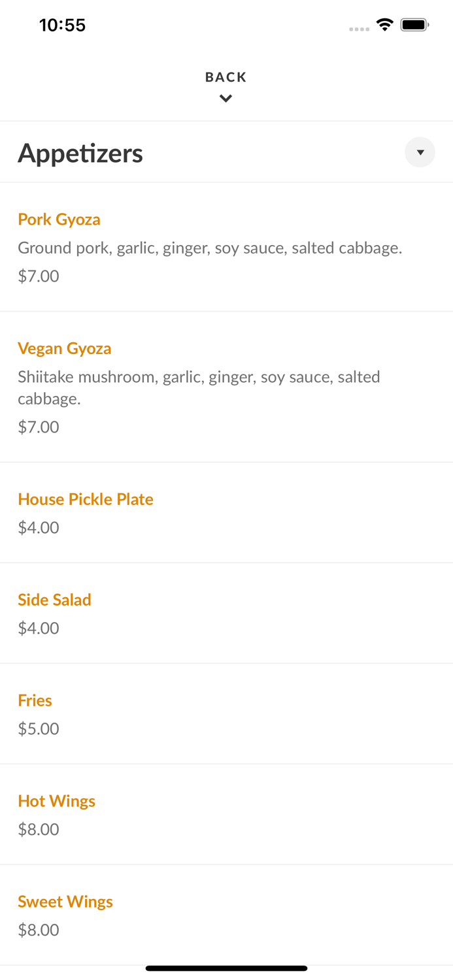Tap the Vegan Gyoza shiitake description
The image size is (453, 980).
point(199,387)
